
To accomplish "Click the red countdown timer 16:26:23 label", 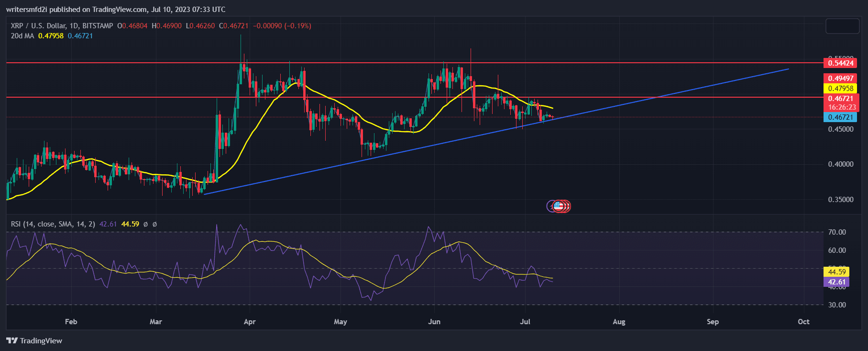I will click(x=842, y=107).
